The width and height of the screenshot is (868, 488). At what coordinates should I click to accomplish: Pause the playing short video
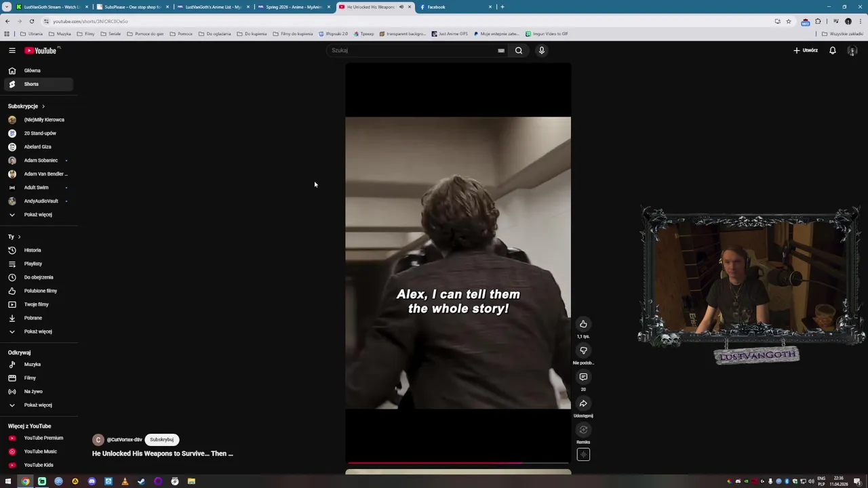458,262
